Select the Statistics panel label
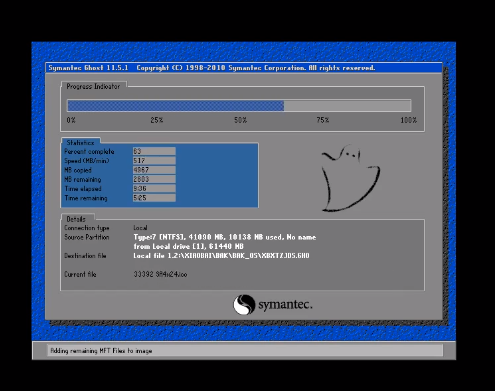This screenshot has height=391, width=495. [80, 143]
